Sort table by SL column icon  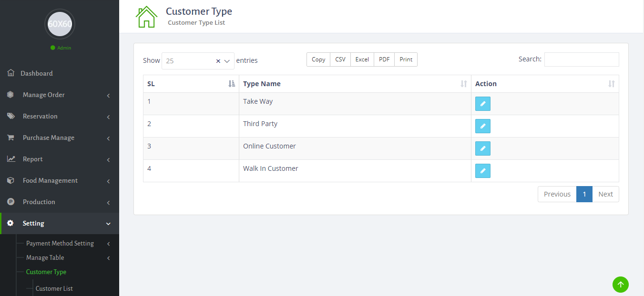click(232, 84)
